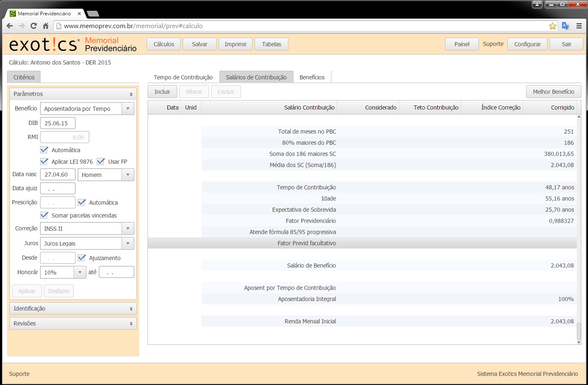The height and width of the screenshot is (385, 588).
Task: Click the exotics logo
Action: click(x=44, y=44)
